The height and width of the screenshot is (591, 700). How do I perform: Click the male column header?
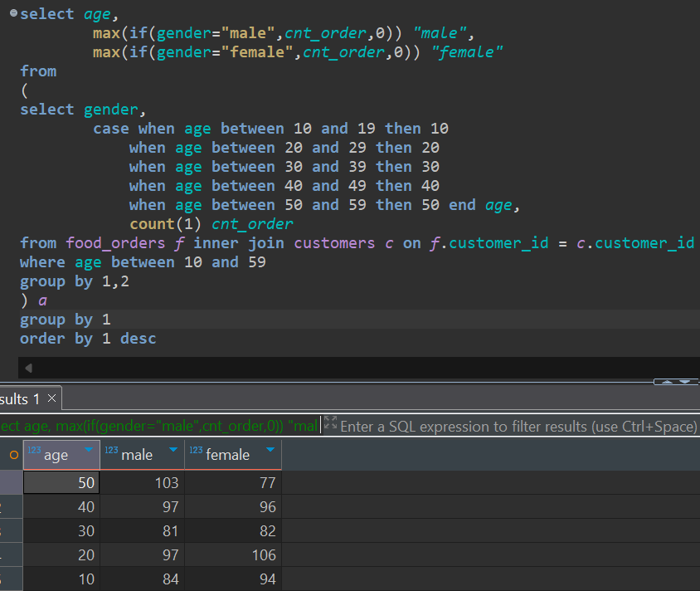coord(142,455)
